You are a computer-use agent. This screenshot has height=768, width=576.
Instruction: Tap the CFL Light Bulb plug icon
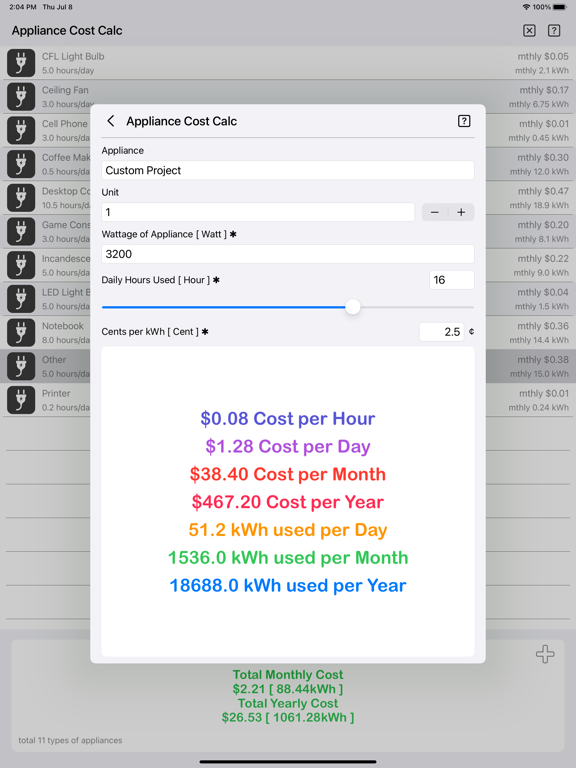21,63
